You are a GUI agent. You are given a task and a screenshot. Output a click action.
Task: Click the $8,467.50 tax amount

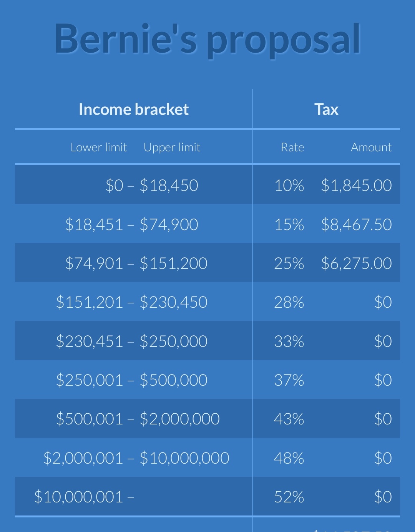coord(356,225)
